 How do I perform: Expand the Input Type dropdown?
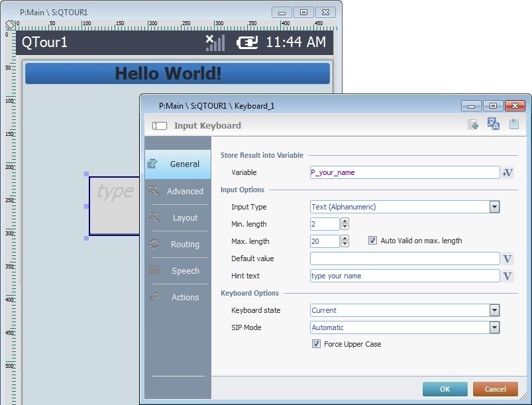pos(494,207)
